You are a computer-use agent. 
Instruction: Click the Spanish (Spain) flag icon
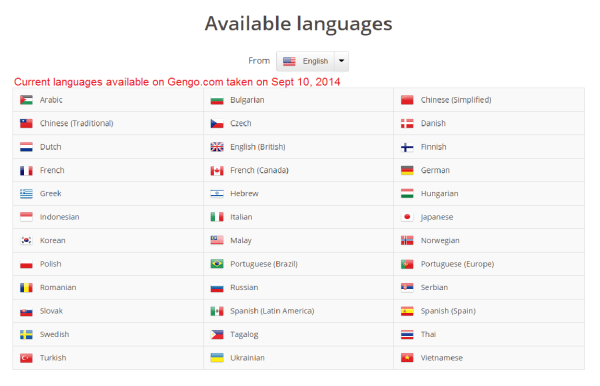(x=407, y=311)
